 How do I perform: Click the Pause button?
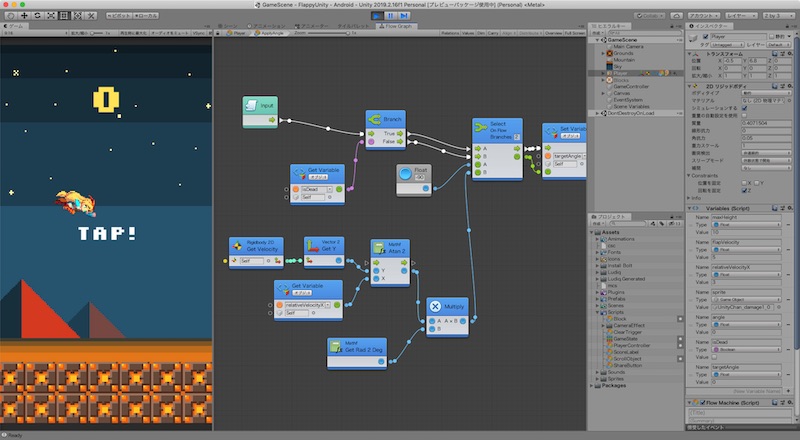point(390,16)
